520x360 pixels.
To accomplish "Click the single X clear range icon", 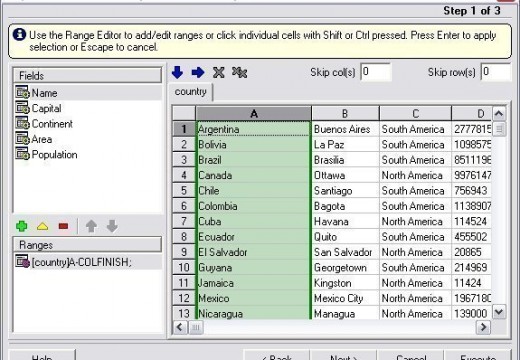I will [x=219, y=72].
